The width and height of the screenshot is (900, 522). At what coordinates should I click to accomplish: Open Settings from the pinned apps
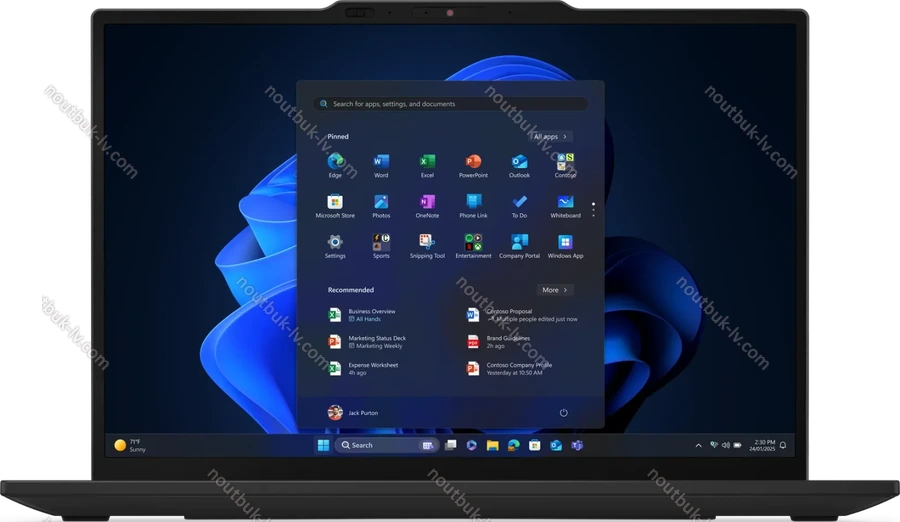(335, 242)
